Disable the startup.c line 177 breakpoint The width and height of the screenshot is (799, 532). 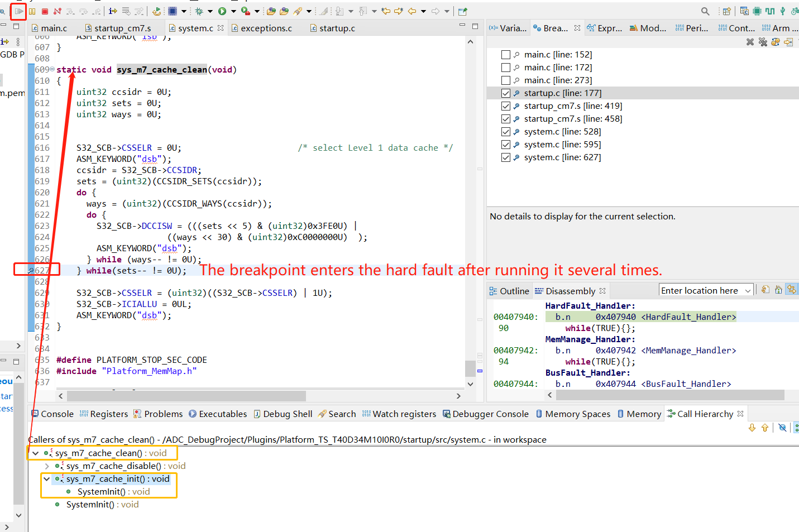pos(506,93)
